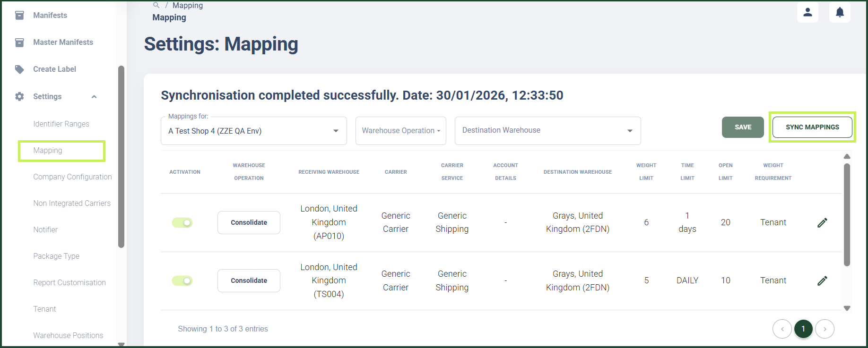The height and width of the screenshot is (348, 868).
Task: Click the SYNC MAPPINGS button
Action: point(812,127)
